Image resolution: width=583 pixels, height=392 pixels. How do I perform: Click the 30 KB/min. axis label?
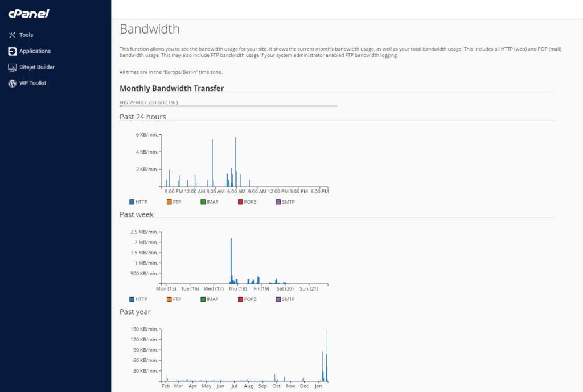pos(145,371)
